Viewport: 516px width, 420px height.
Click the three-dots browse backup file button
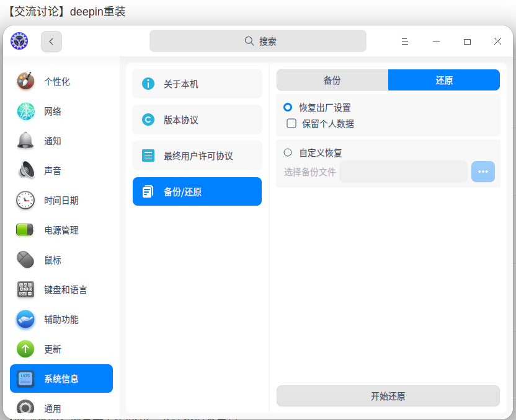coord(483,172)
